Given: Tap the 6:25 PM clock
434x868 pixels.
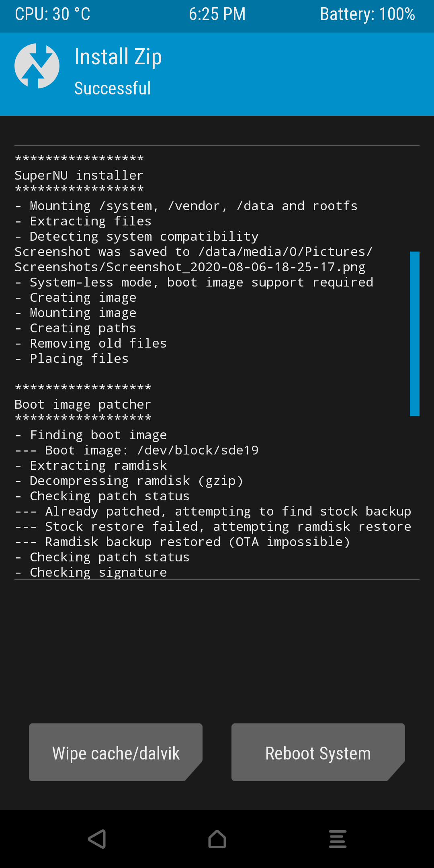Looking at the screenshot, I should (x=217, y=14).
